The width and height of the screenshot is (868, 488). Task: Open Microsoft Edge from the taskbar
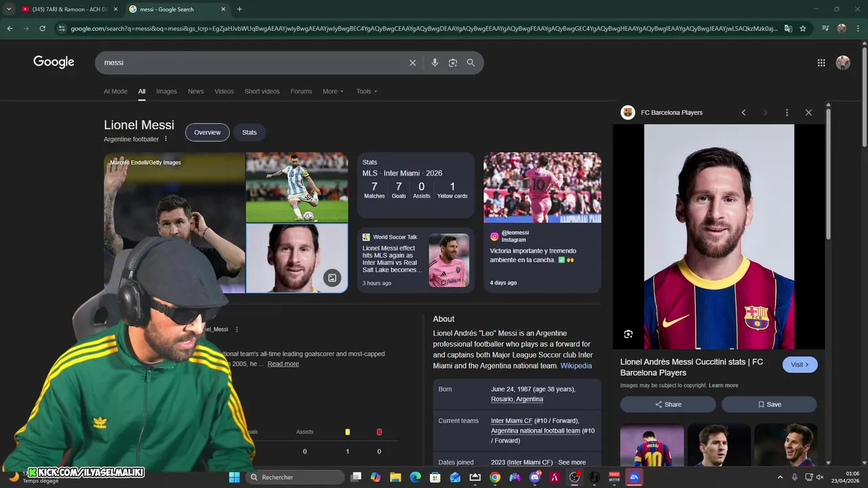point(415,477)
